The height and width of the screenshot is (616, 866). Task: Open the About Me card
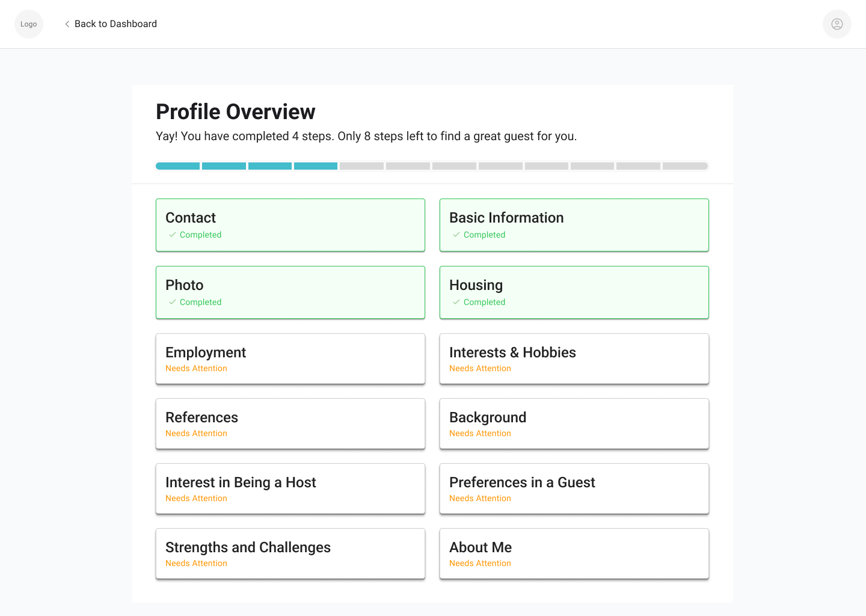(574, 553)
